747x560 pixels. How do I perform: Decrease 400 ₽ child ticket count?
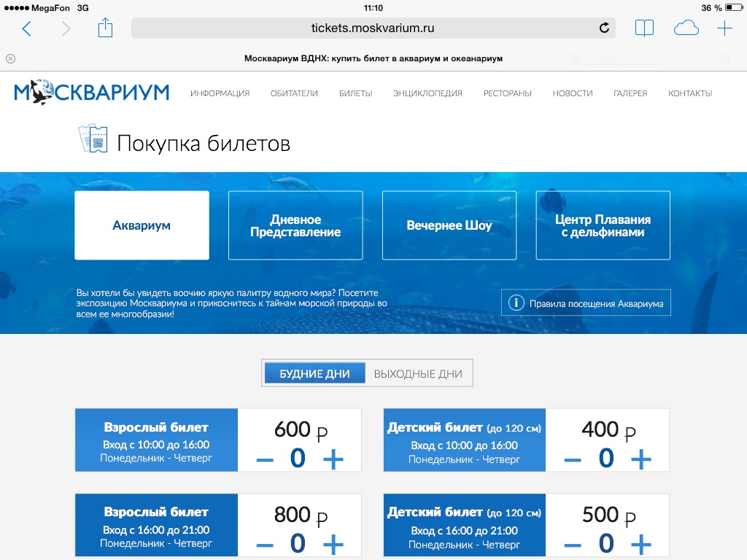pyautogui.click(x=573, y=460)
